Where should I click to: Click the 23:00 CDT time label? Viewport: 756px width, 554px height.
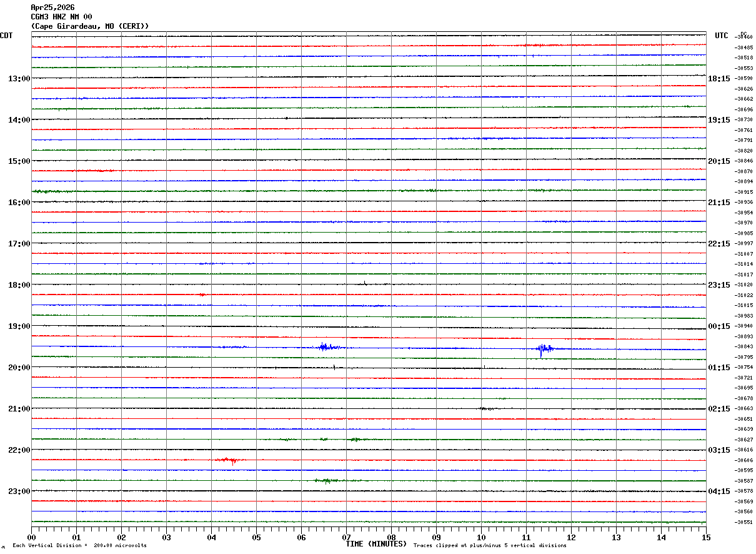19,491
